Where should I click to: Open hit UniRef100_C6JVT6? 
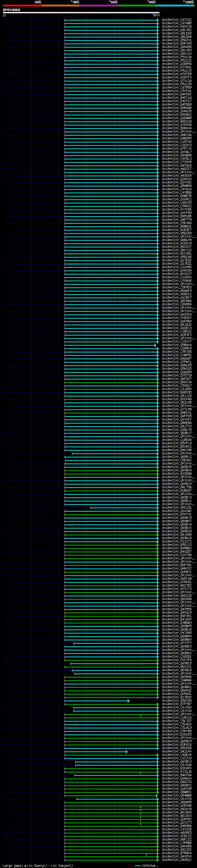coord(177,799)
